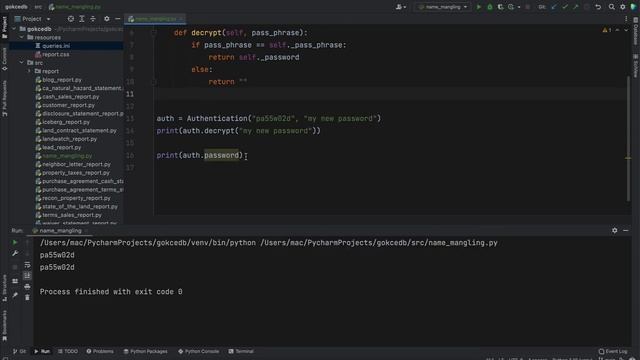This screenshot has height=360, width=640.
Task: Rerun name_mangling from the Run panel
Action: (15, 242)
